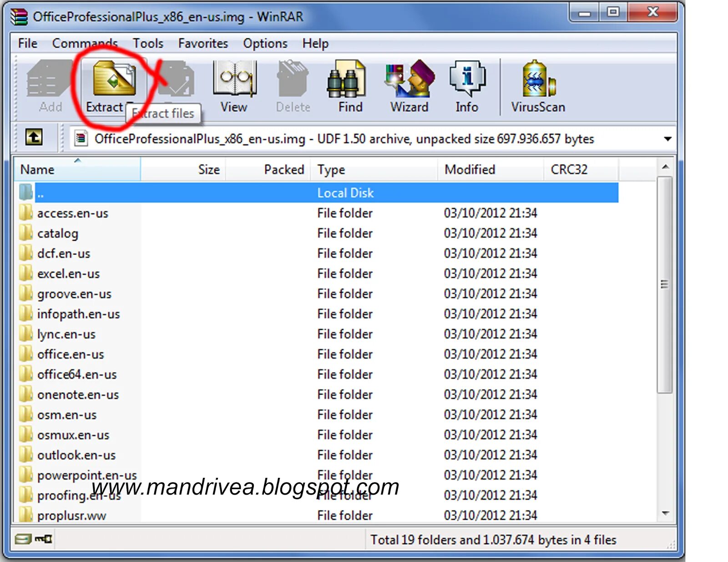Minimize the WinRAR window
Screen dimensions: 728x562
coord(584,13)
